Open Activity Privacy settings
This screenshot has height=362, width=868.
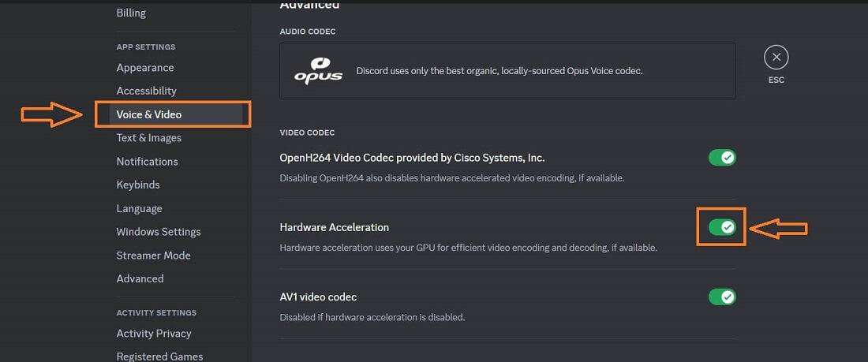[154, 334]
